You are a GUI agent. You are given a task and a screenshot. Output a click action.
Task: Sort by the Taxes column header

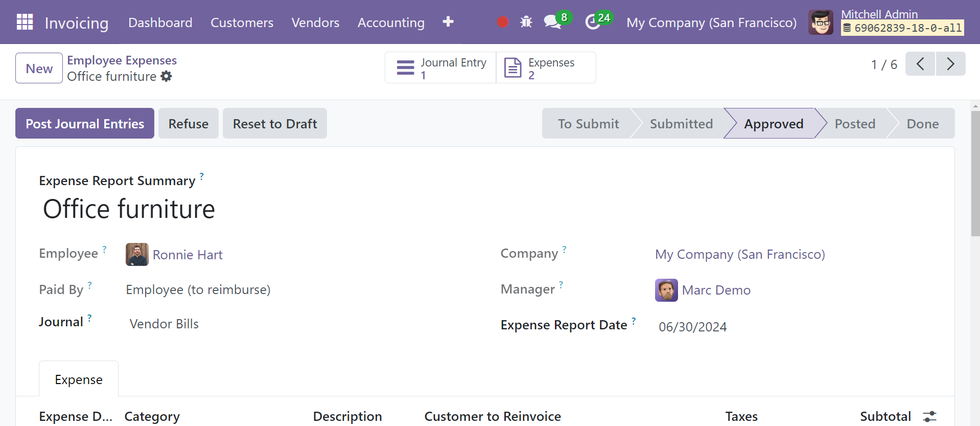[x=741, y=416]
